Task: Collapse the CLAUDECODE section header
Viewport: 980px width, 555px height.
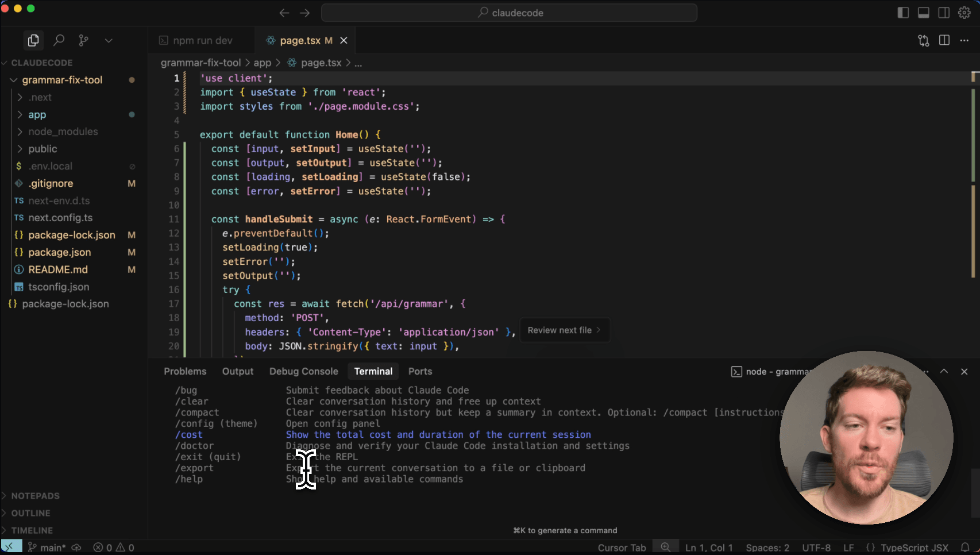Action: coord(74,63)
